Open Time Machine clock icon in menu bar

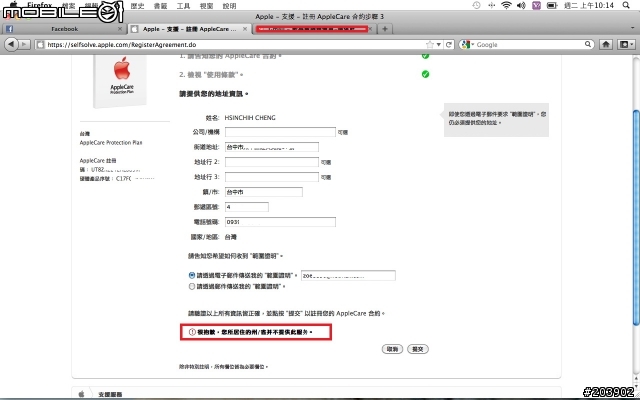tap(476, 5)
